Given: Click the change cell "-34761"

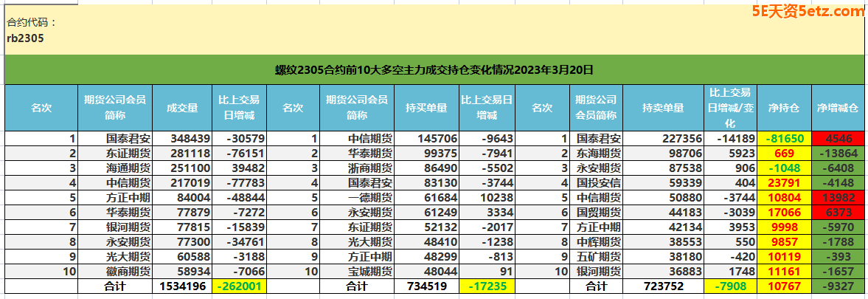Looking at the screenshot, I should coord(239,242).
